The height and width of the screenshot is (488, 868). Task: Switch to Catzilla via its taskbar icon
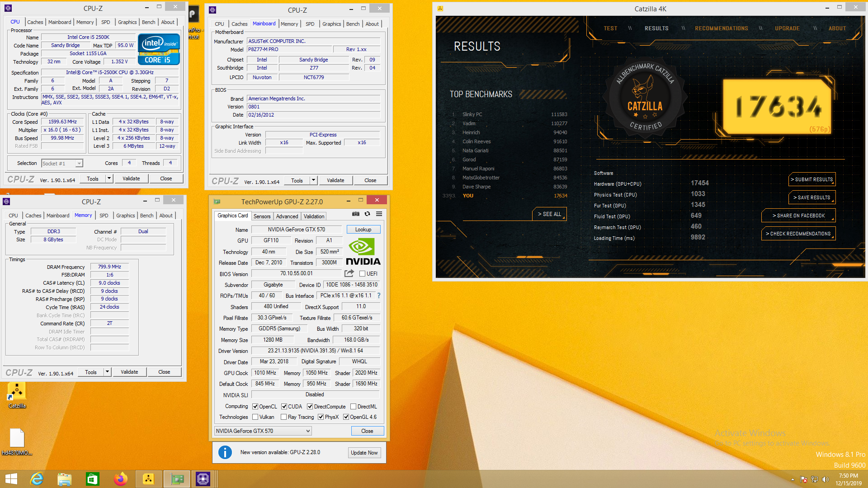pyautogui.click(x=148, y=479)
